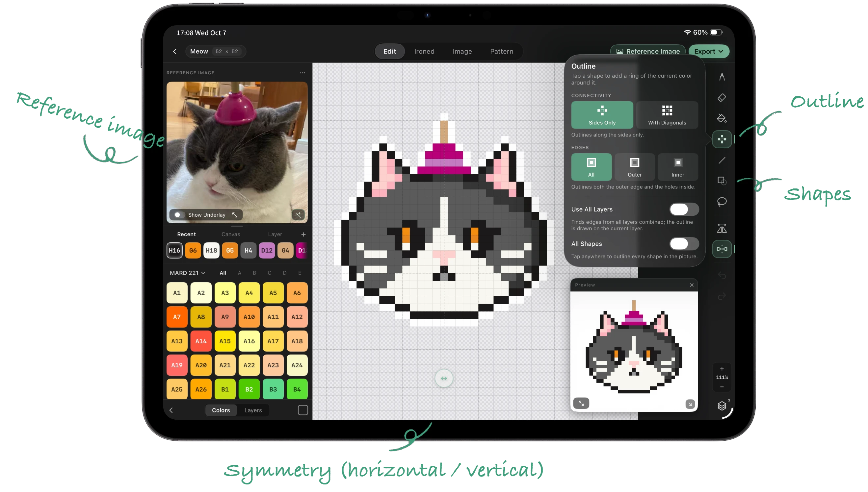Toggle the Outline tool in toolbar

[722, 139]
